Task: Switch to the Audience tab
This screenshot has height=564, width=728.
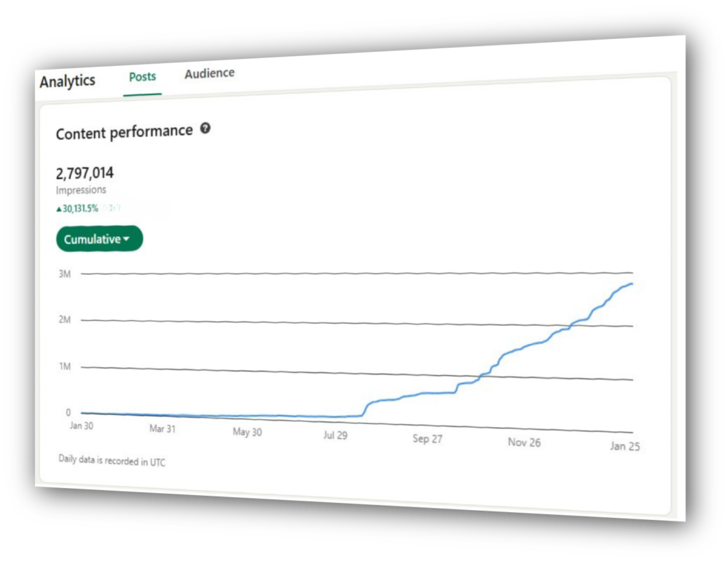Action: coord(210,73)
